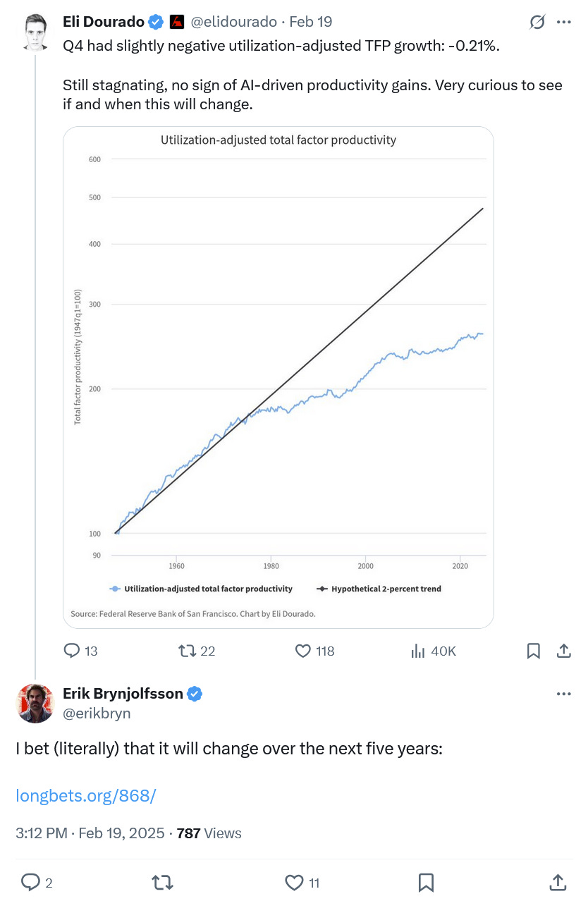Open the longbets.org/868/ link
Viewport: 588px width, 901px height.
85,796
